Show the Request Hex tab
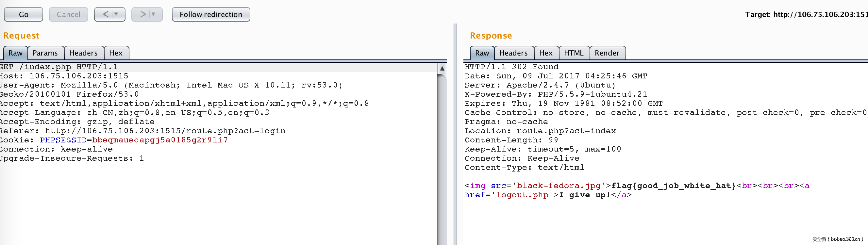Image resolution: width=868 pixels, height=245 pixels. 116,53
